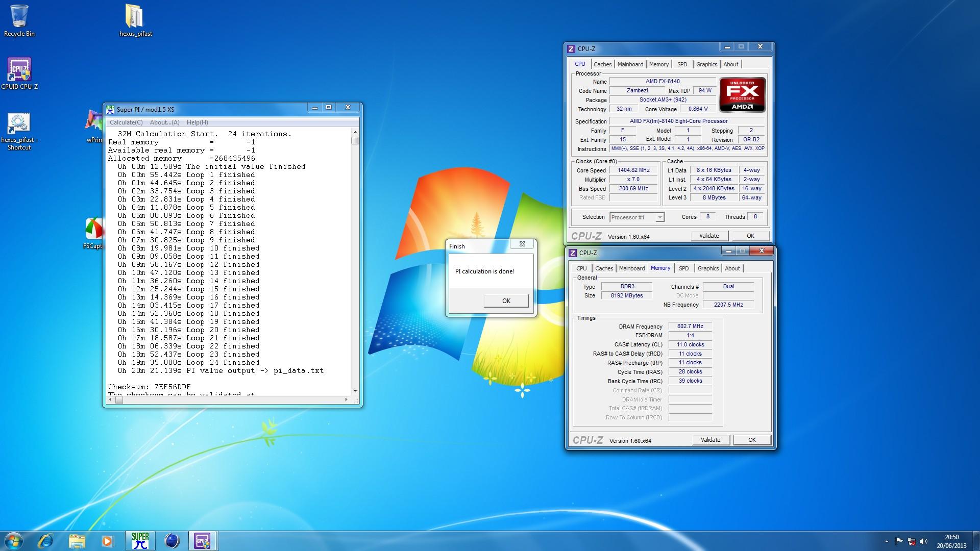Open Caches tab in lower CPU-Z window
The width and height of the screenshot is (980, 551).
604,268
